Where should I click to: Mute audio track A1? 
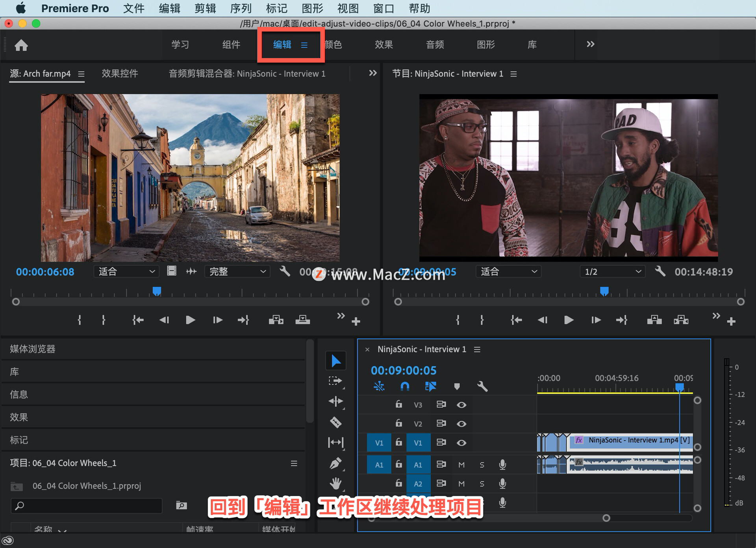pyautogui.click(x=461, y=465)
